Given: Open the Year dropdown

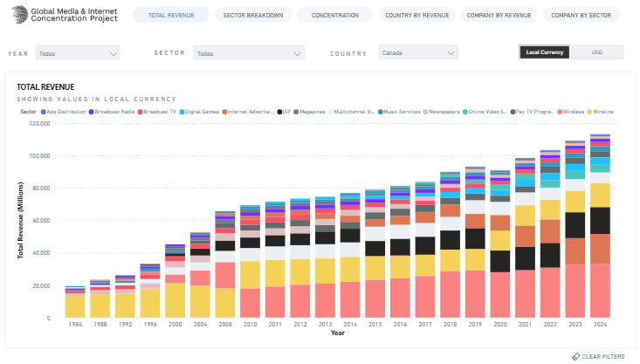Looking at the screenshot, I should [79, 53].
